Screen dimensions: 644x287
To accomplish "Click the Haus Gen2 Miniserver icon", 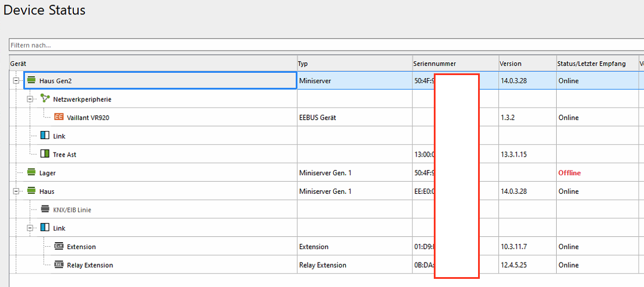I will click(31, 81).
